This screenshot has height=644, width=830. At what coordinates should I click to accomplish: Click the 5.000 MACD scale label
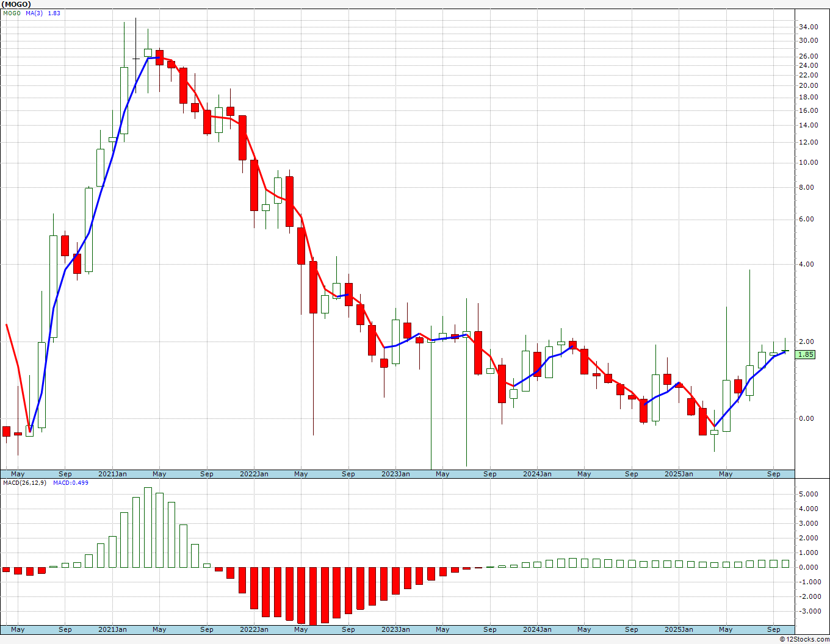808,494
